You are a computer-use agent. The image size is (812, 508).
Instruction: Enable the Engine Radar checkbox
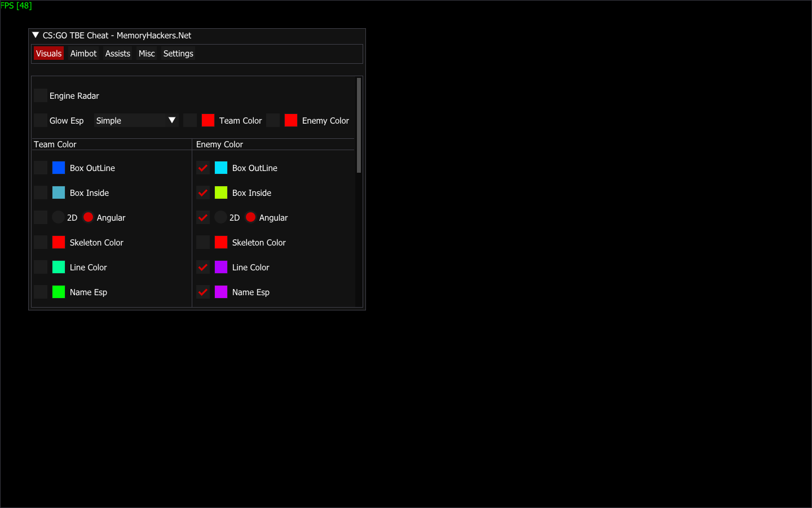tap(41, 95)
